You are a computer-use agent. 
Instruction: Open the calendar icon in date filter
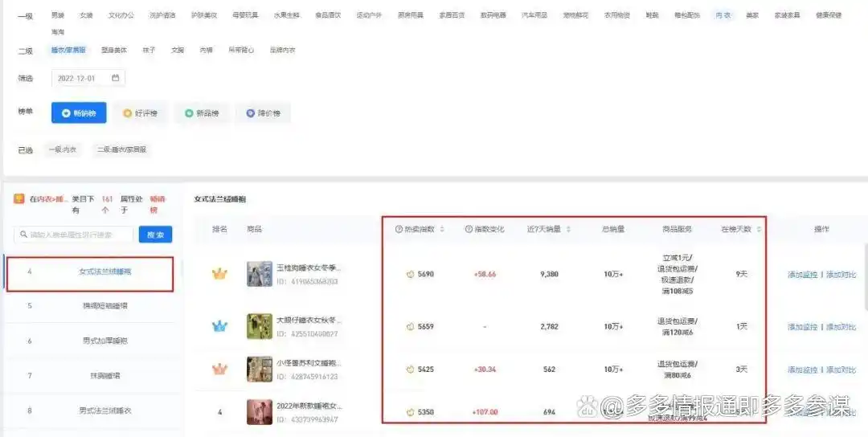pos(115,78)
